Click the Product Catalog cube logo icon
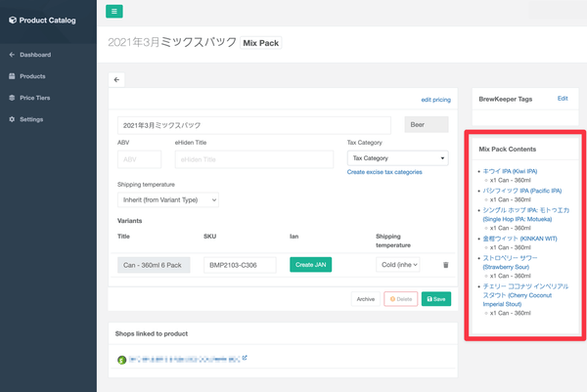This screenshot has width=587, height=392. tap(13, 21)
